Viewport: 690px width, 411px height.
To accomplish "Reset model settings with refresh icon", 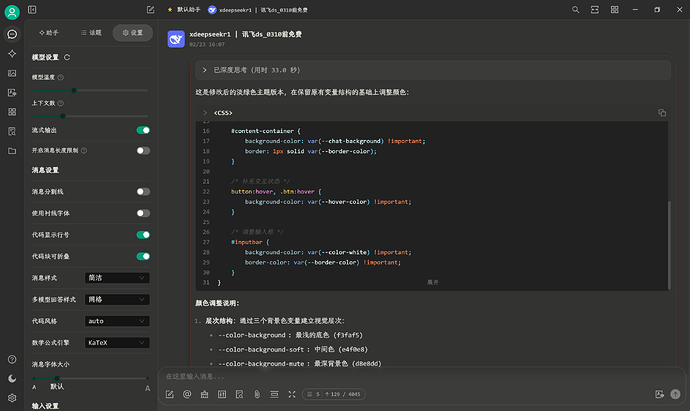I will pos(67,57).
